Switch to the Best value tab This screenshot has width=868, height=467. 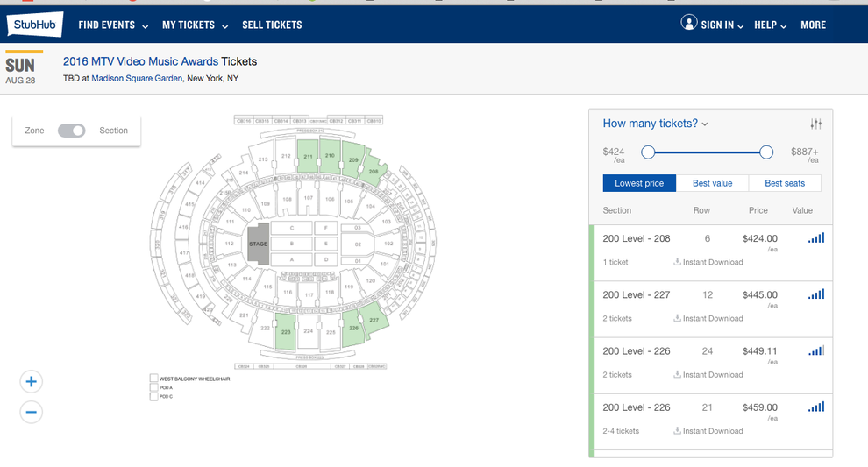[713, 183]
